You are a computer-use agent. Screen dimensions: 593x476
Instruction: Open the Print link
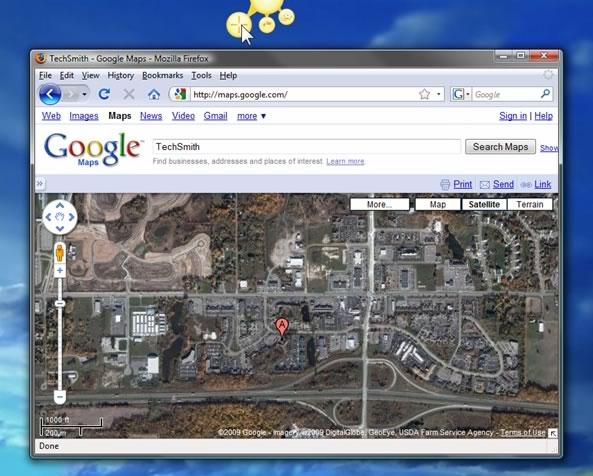click(x=463, y=185)
